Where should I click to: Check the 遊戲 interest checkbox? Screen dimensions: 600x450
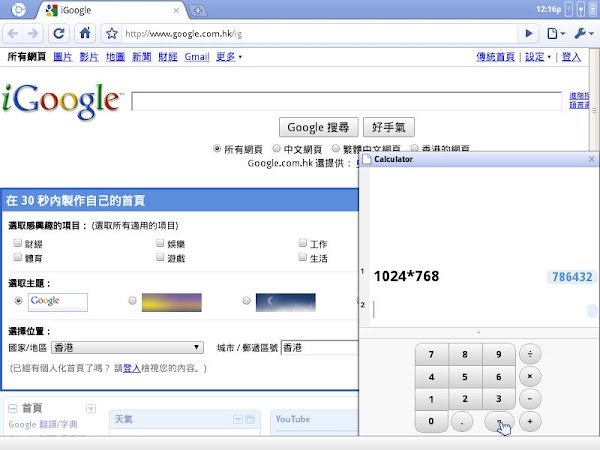click(x=160, y=257)
